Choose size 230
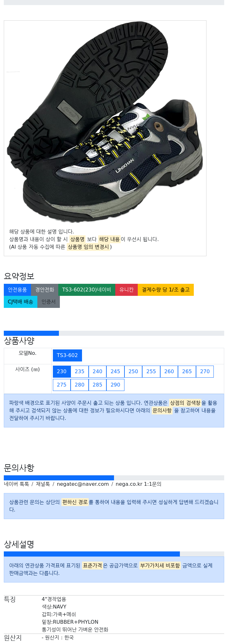Viewport: 228px width, 644px height. point(62,372)
